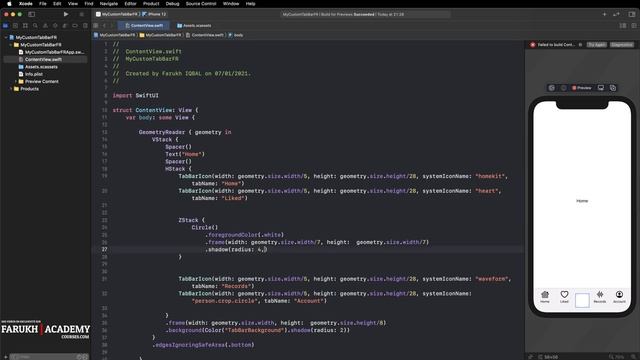Open the Issue navigator warning icon
Image resolution: width=640 pixels, height=360 pixels.
(45, 25)
